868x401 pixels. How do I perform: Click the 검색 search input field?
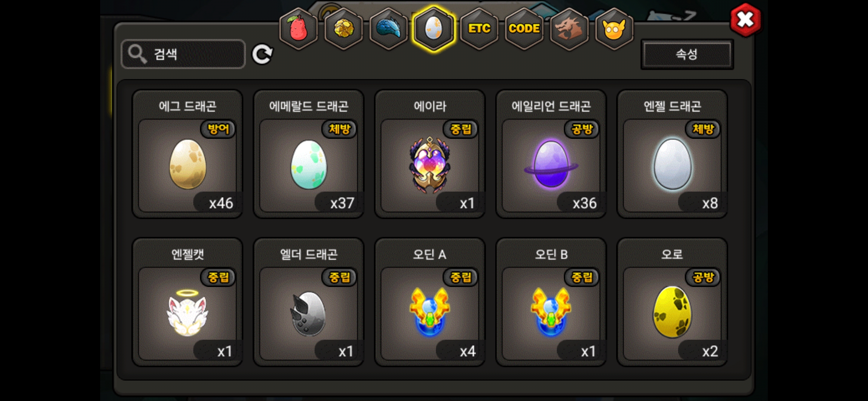coord(183,54)
